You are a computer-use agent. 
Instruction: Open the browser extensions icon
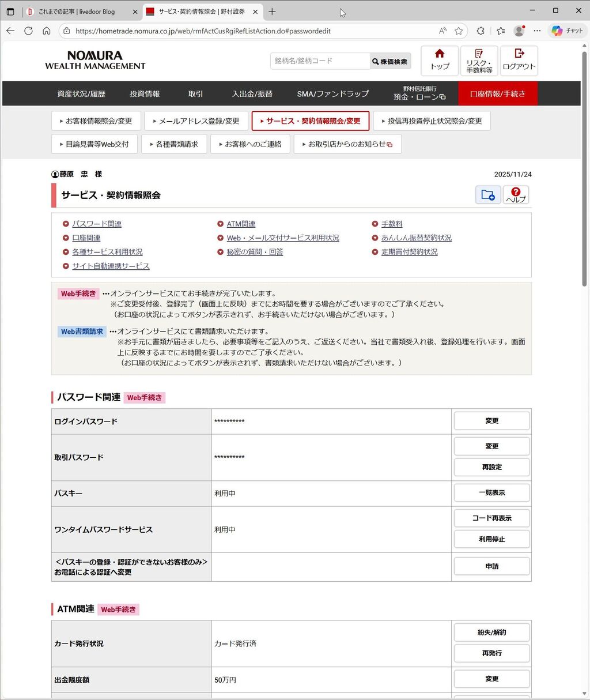pos(481,31)
